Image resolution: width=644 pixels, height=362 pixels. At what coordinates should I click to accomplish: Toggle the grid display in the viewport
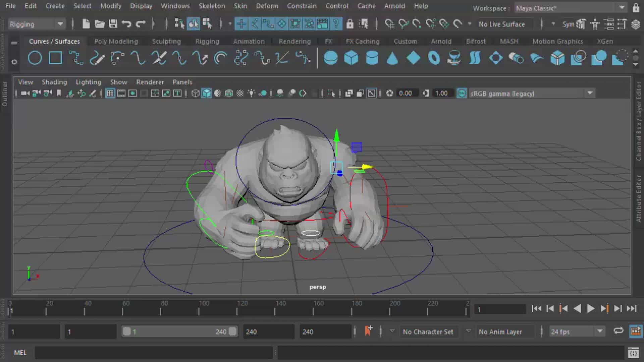pos(110,93)
